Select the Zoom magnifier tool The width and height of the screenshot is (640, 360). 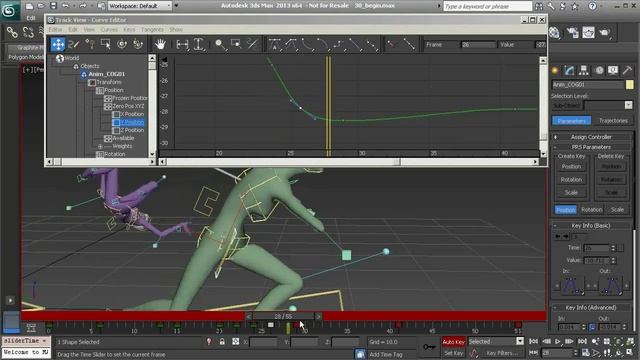pyautogui.click(x=220, y=44)
